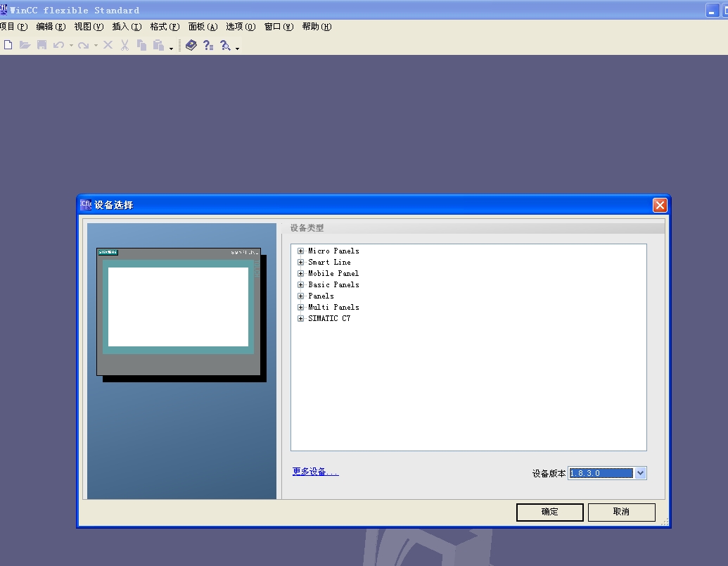Open the 帮助(H) menu
The image size is (728, 566).
point(317,27)
